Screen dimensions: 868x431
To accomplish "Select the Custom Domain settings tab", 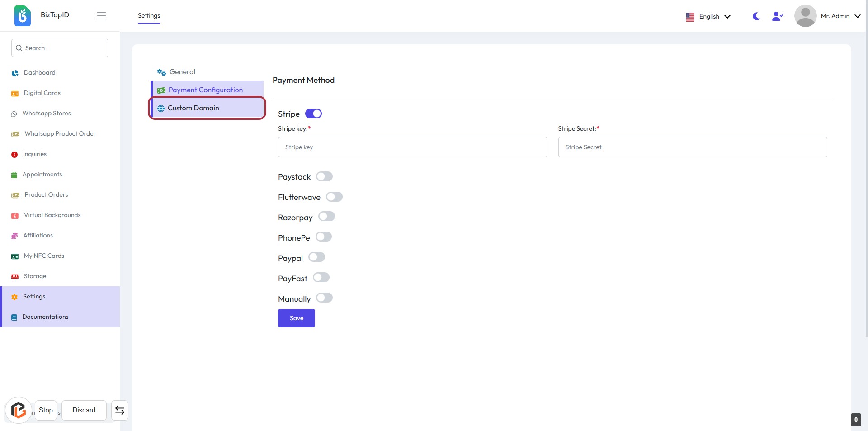I will click(193, 108).
